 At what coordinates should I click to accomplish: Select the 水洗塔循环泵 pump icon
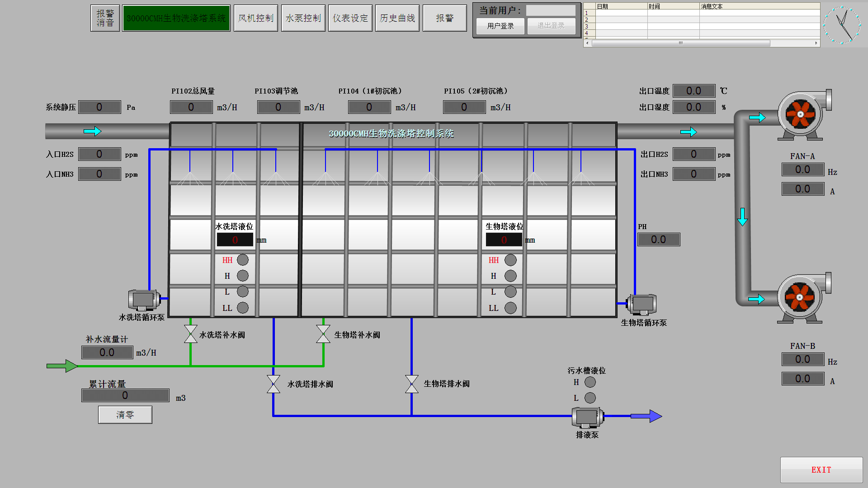coord(144,300)
